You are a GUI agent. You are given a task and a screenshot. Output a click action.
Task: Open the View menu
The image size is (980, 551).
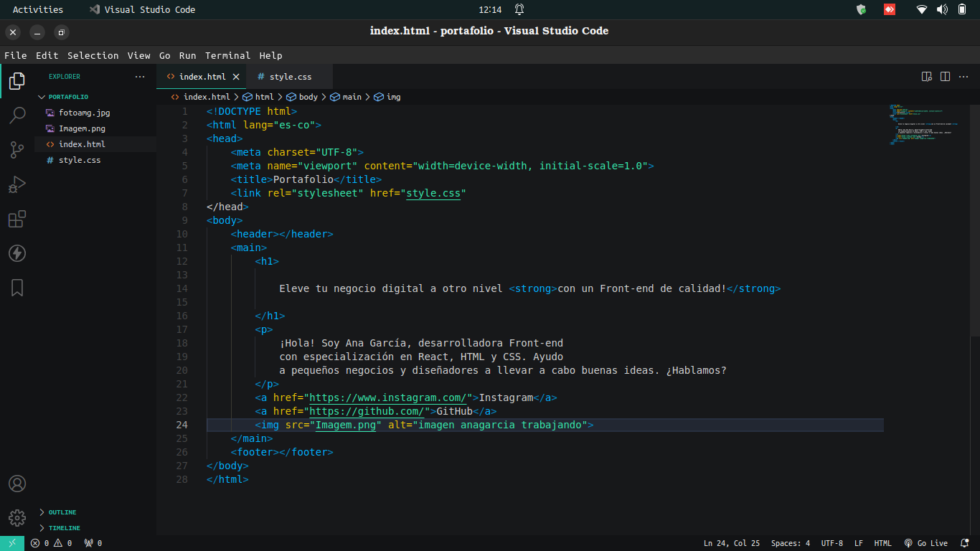pos(139,55)
